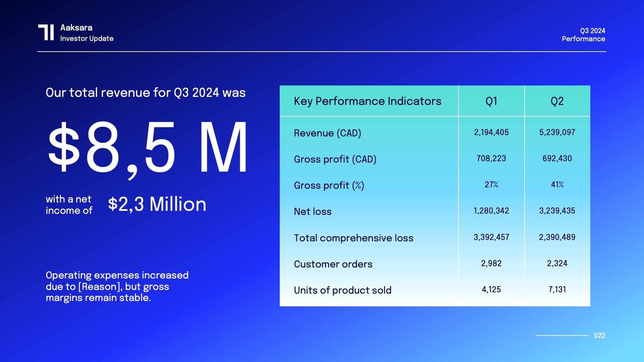
Task: Click the Revenue (CAD) row label
Action: coord(327,133)
